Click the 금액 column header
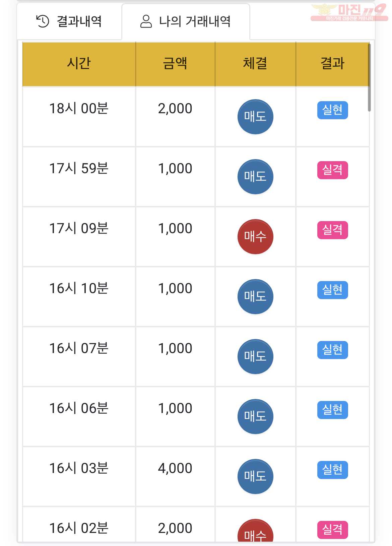 pyautogui.click(x=175, y=64)
